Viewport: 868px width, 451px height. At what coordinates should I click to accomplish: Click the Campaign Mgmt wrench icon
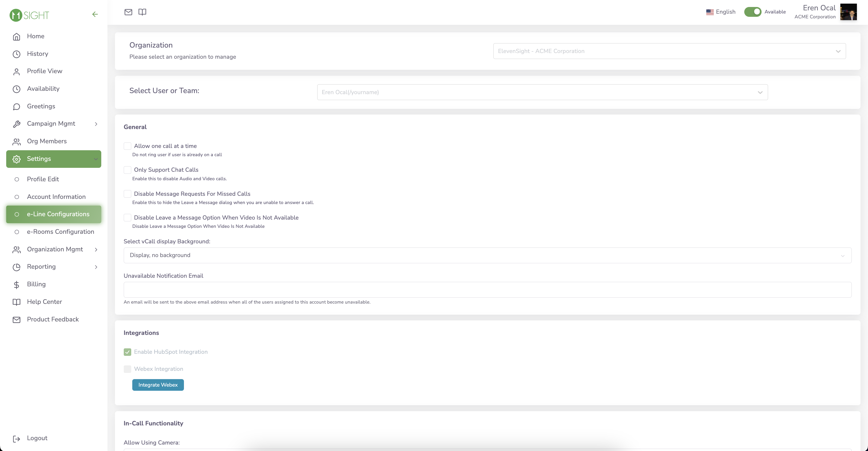17,124
